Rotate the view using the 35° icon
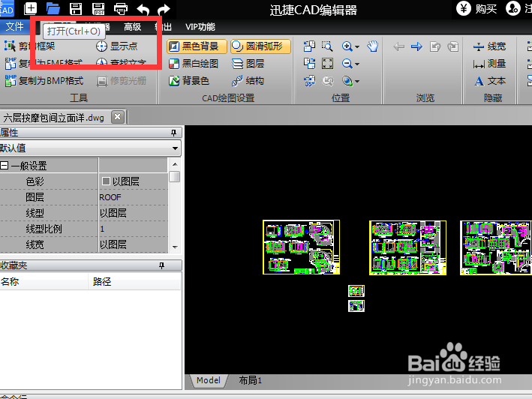 (x=309, y=81)
